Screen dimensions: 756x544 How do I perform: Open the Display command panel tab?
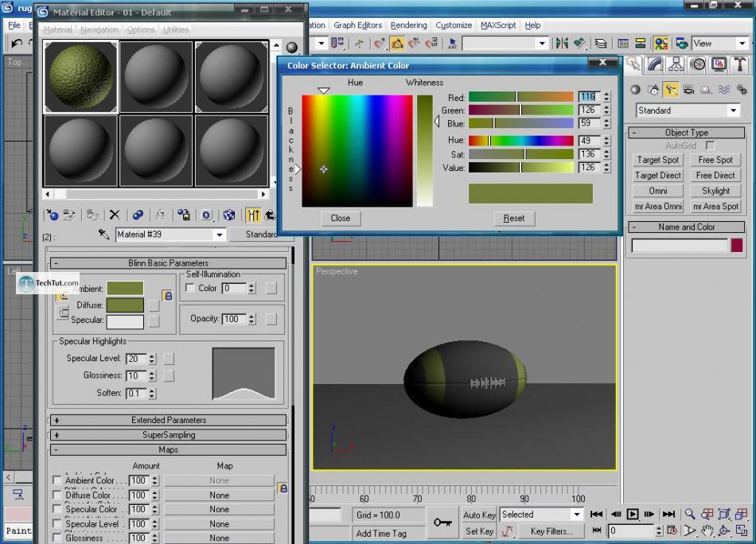pos(719,64)
